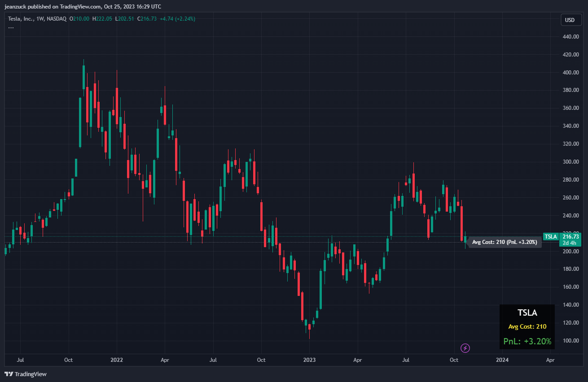Click the purple lightning bolt event icon
The width and height of the screenshot is (588, 382).
[x=465, y=347]
